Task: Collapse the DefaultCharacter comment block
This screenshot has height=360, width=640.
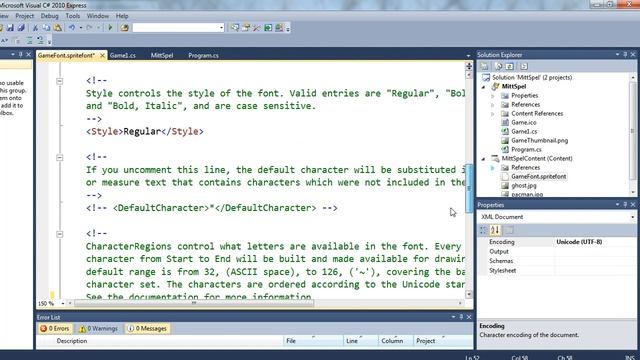Action: (60, 157)
